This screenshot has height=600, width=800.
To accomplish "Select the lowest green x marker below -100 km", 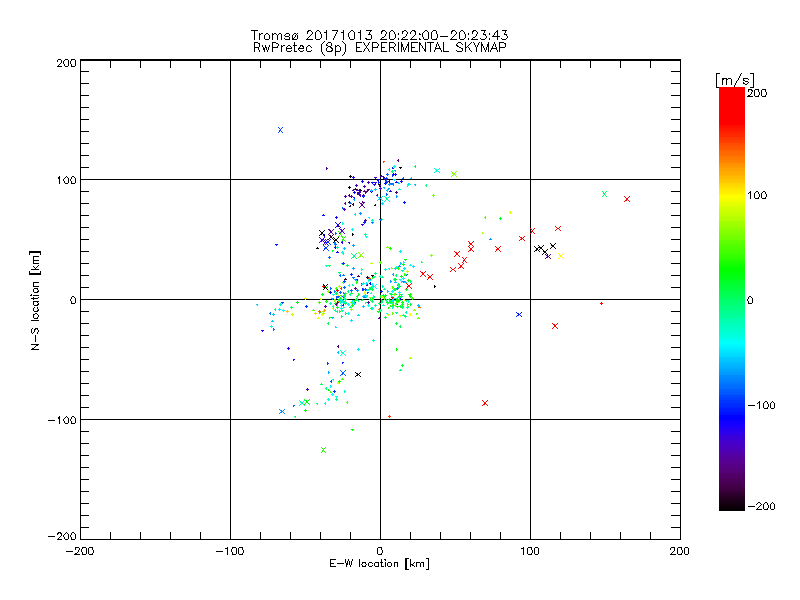I will tap(323, 450).
